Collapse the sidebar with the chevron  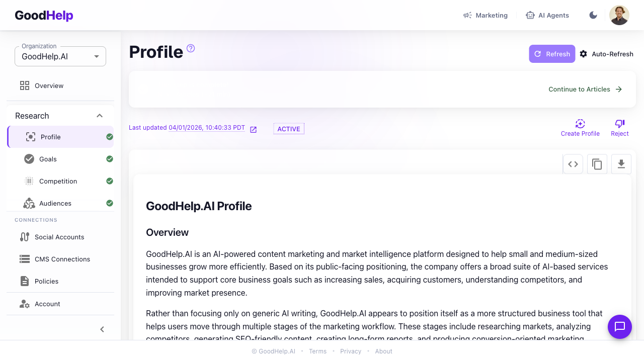pos(102,329)
